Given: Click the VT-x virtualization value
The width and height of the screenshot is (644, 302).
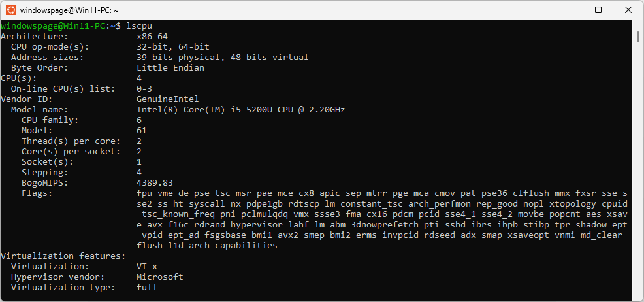Looking at the screenshot, I should (x=146, y=266).
